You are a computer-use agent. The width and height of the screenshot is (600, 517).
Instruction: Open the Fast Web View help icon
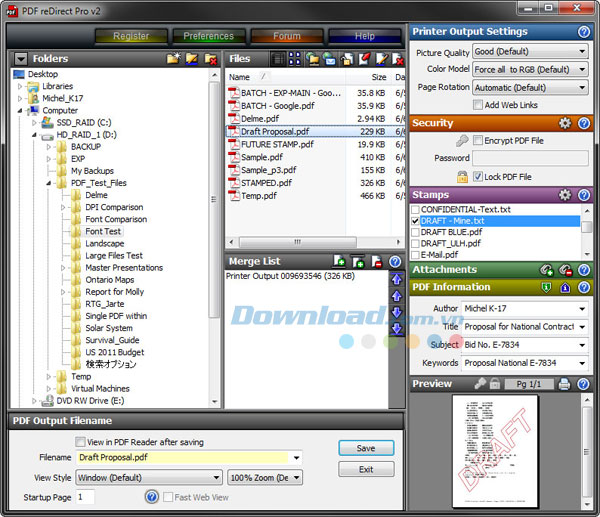[x=152, y=497]
